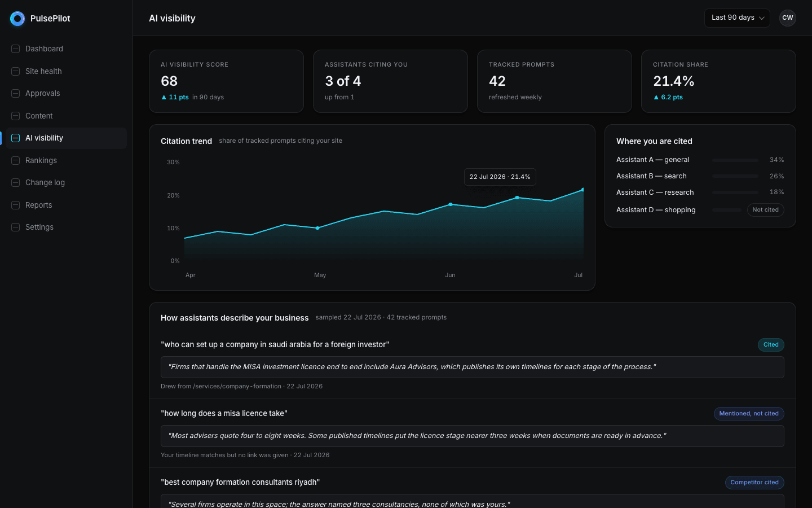Click the June data point marker on chart

pyautogui.click(x=451, y=204)
